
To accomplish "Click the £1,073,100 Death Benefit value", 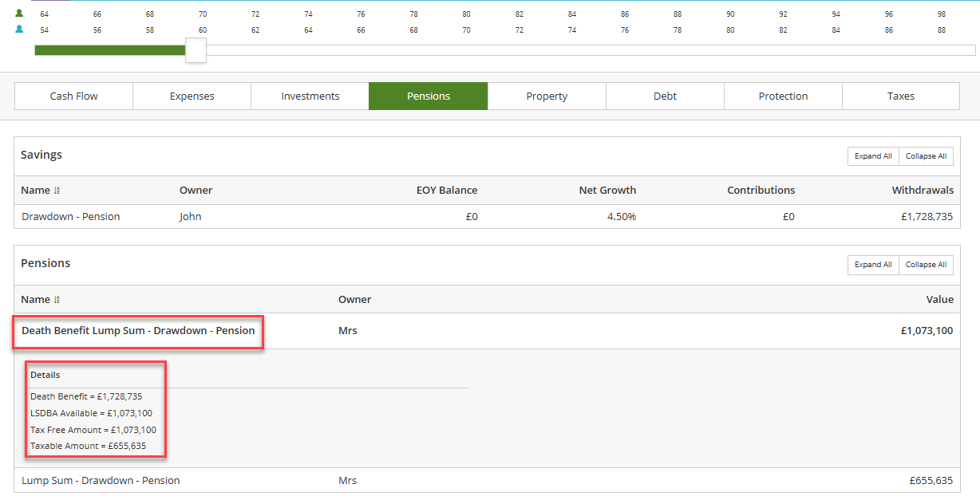I will [927, 331].
